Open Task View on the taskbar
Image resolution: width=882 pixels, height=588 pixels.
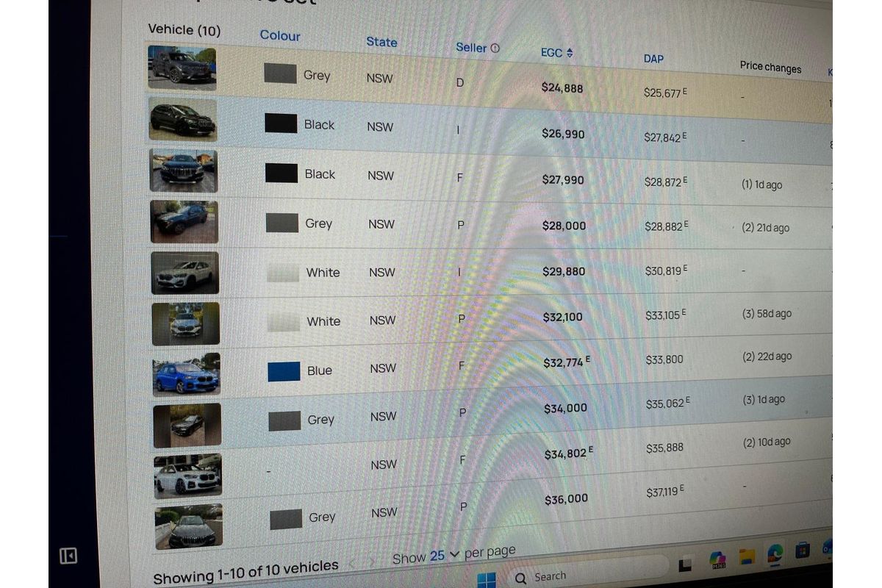(x=685, y=564)
